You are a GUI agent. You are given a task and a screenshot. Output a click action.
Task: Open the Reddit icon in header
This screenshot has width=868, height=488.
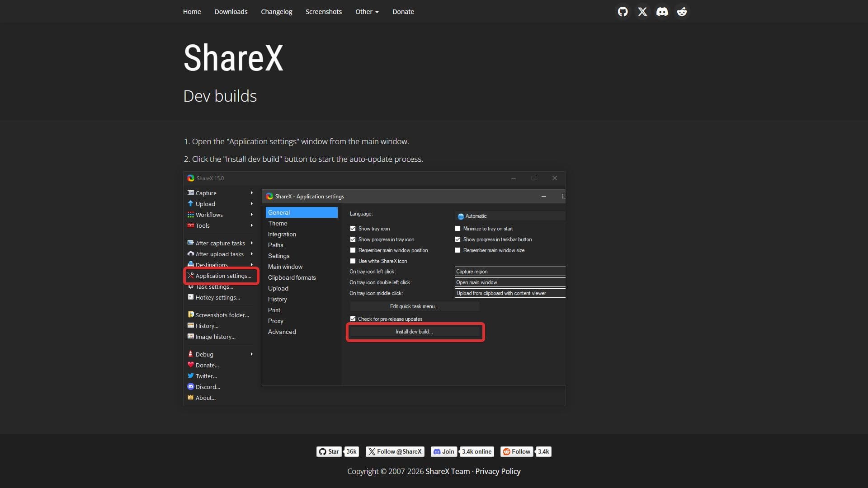pos(682,12)
